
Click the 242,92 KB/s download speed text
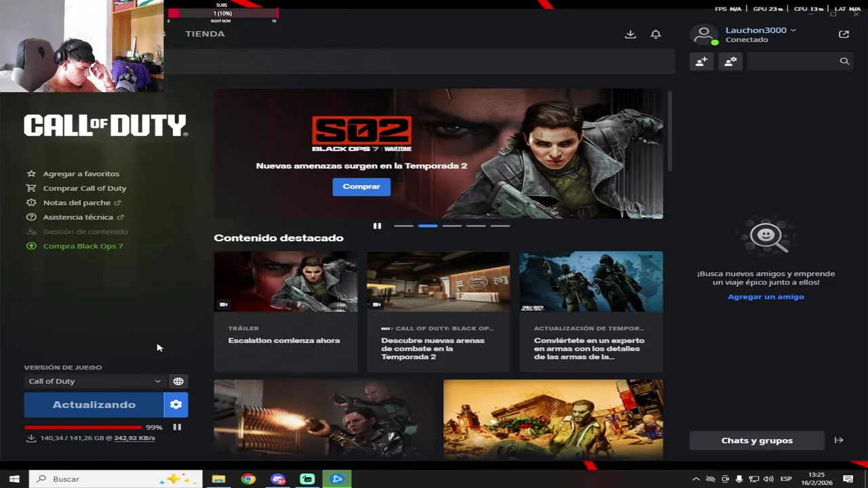(134, 438)
